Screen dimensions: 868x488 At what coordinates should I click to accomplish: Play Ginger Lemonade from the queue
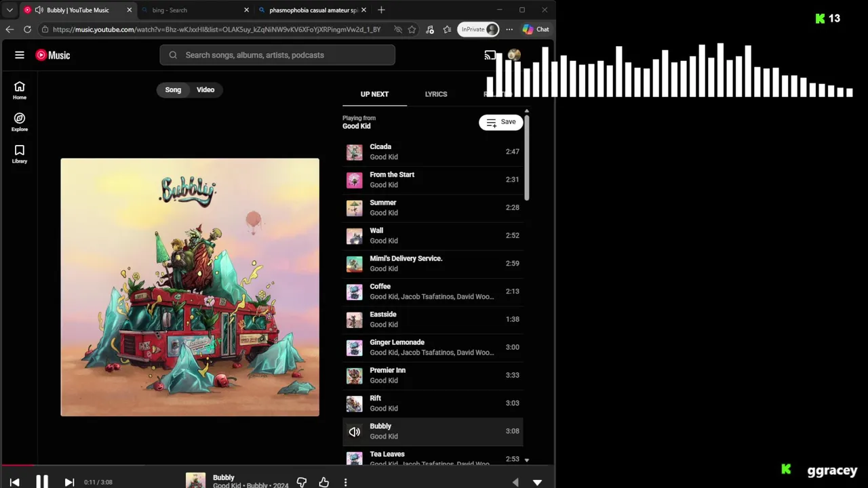433,347
